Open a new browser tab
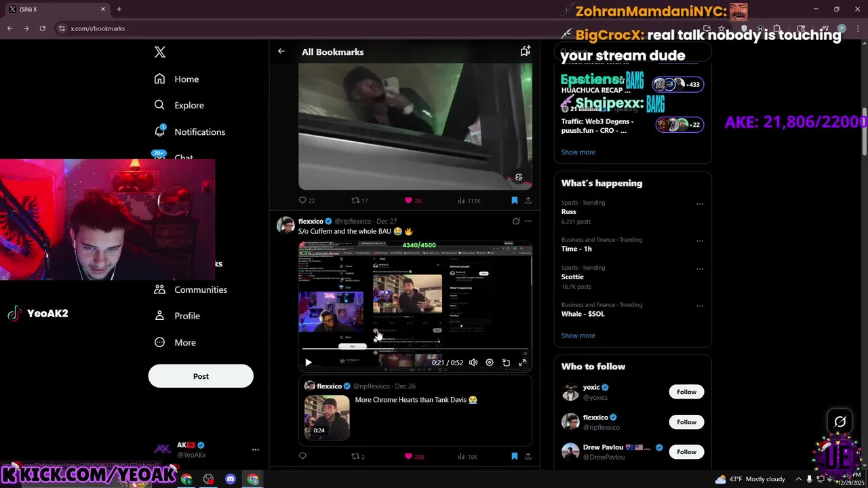868x488 pixels. click(x=119, y=9)
